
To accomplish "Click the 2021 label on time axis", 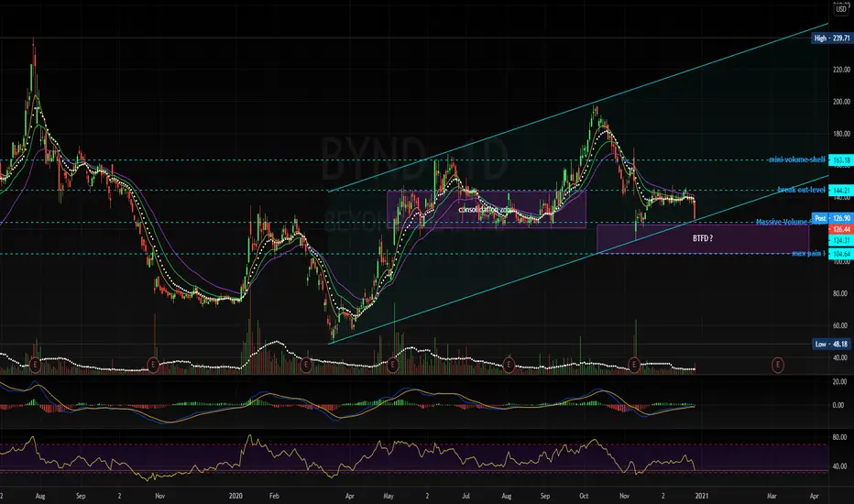I will pos(702,496).
